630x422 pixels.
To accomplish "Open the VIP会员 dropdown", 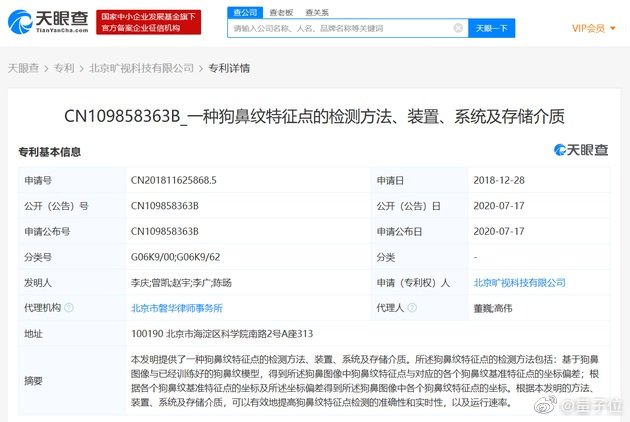I will click(591, 29).
